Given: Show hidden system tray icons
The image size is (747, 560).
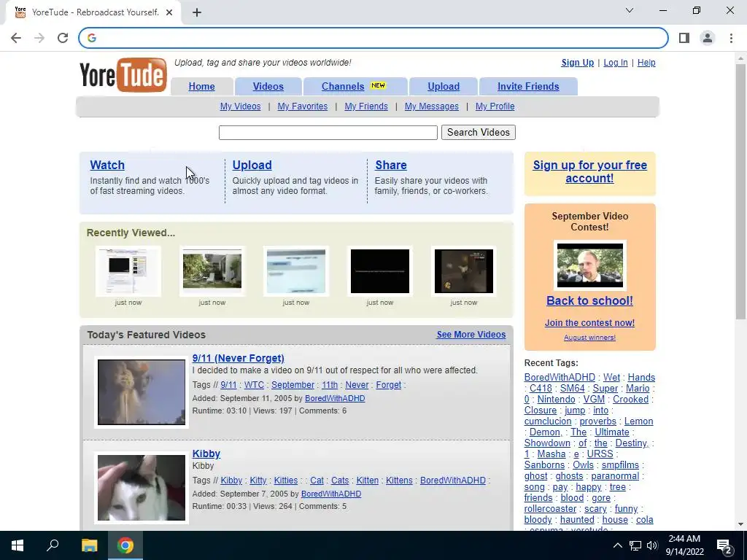Looking at the screenshot, I should point(617,545).
